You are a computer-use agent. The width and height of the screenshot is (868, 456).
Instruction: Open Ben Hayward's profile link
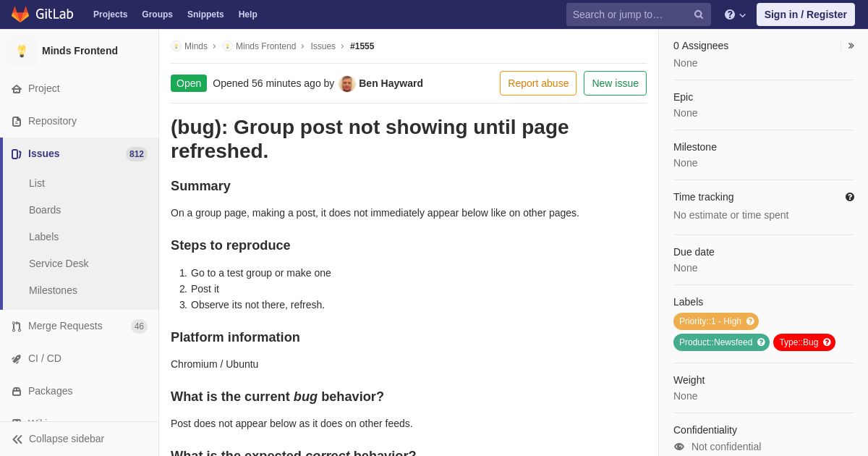(x=391, y=83)
